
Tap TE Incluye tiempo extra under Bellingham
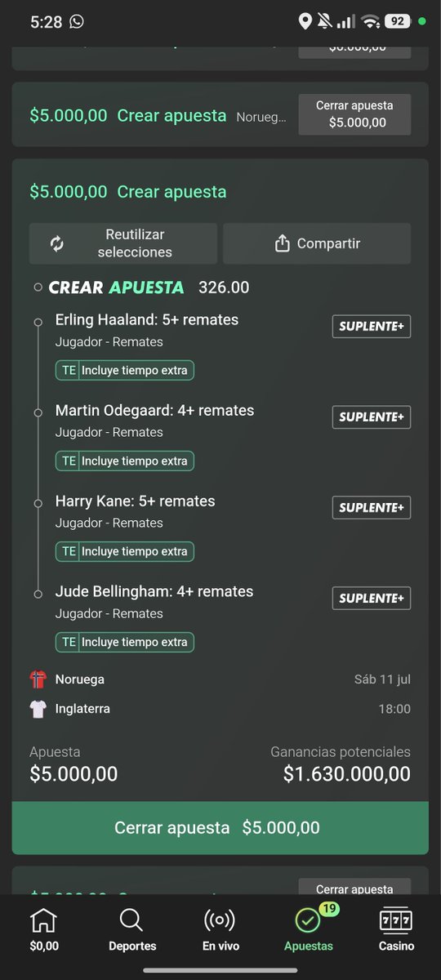pos(125,642)
